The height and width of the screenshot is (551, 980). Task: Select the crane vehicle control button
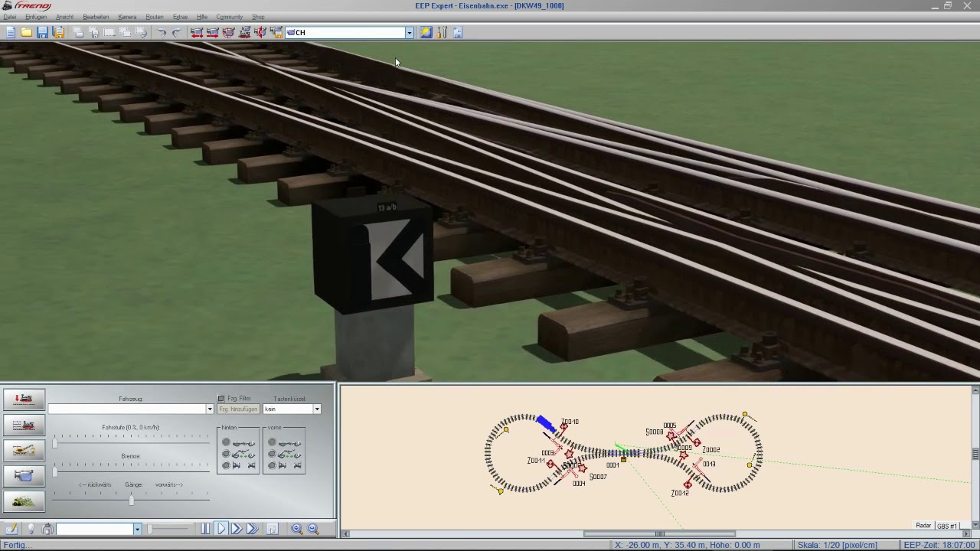(x=24, y=450)
